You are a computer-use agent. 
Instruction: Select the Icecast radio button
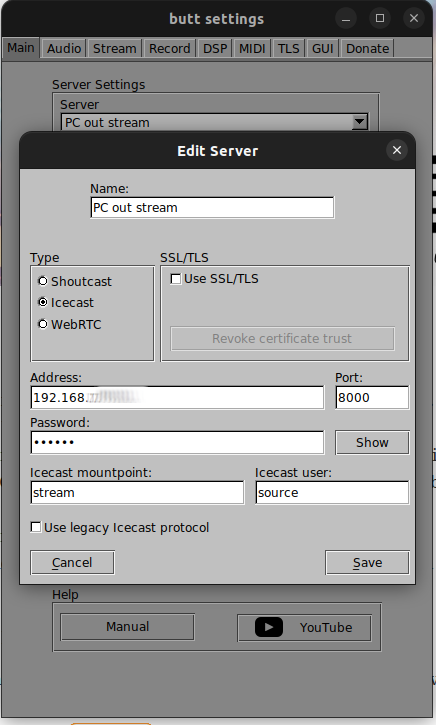click(43, 302)
